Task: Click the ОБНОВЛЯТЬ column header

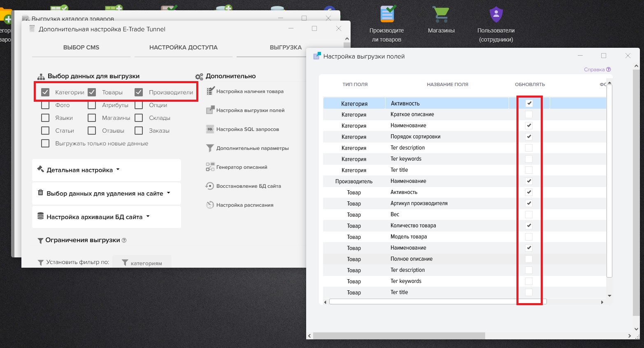Action: pos(530,84)
